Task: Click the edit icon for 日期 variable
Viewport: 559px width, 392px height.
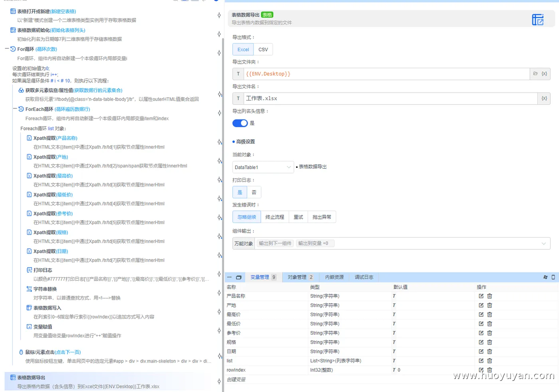Action: click(x=481, y=351)
